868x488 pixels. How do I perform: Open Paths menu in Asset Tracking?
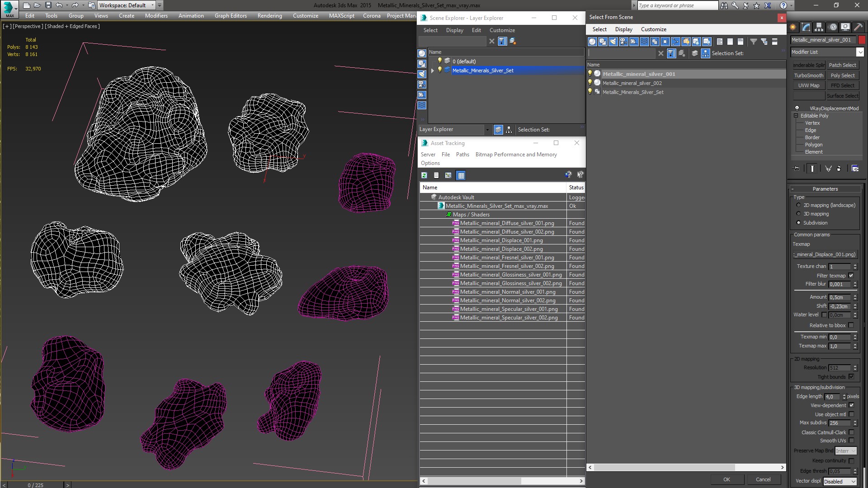point(462,155)
